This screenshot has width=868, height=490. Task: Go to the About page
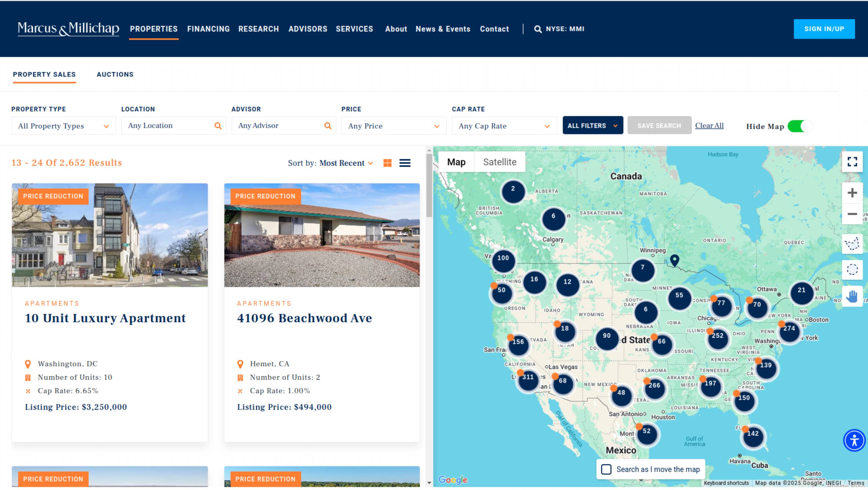pos(396,29)
